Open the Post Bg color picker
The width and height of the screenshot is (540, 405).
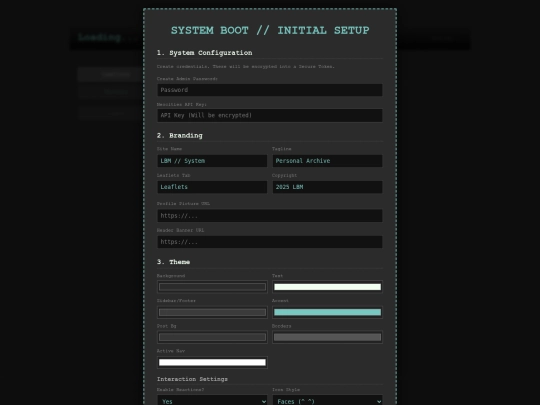click(212, 337)
